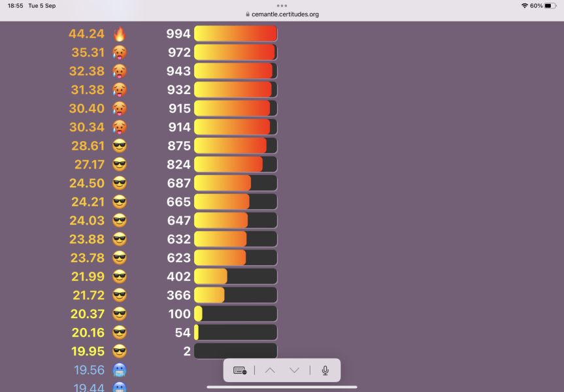Click the fire emoji next to 44.24
The image size is (564, 392).
(119, 34)
